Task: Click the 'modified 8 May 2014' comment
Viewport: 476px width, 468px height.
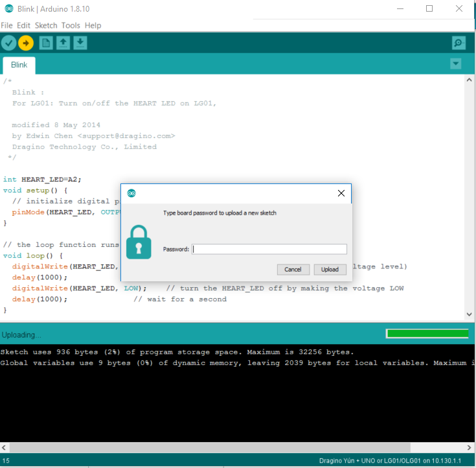Action: [x=56, y=125]
